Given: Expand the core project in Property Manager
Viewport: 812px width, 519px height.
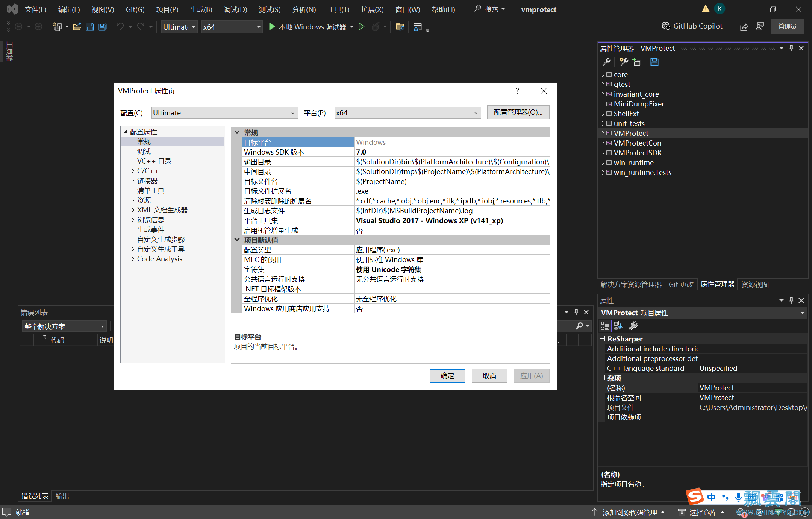Looking at the screenshot, I should click(603, 75).
